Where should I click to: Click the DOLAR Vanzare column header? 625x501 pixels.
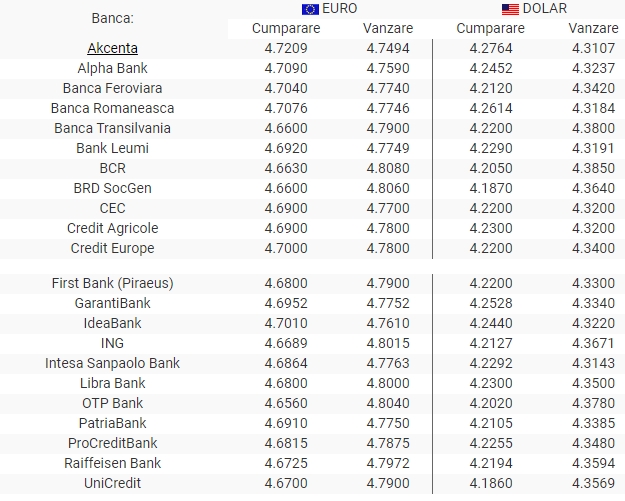tap(593, 28)
